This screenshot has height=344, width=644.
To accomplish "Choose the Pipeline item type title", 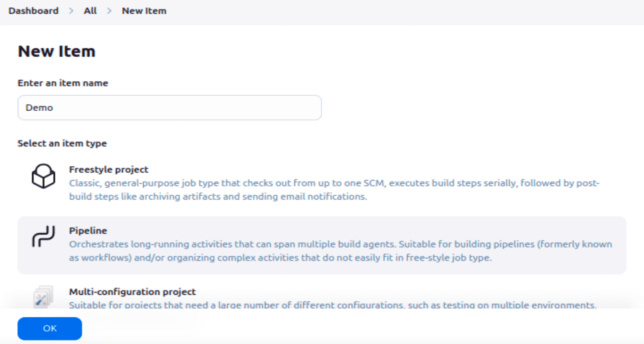I will click(88, 231).
